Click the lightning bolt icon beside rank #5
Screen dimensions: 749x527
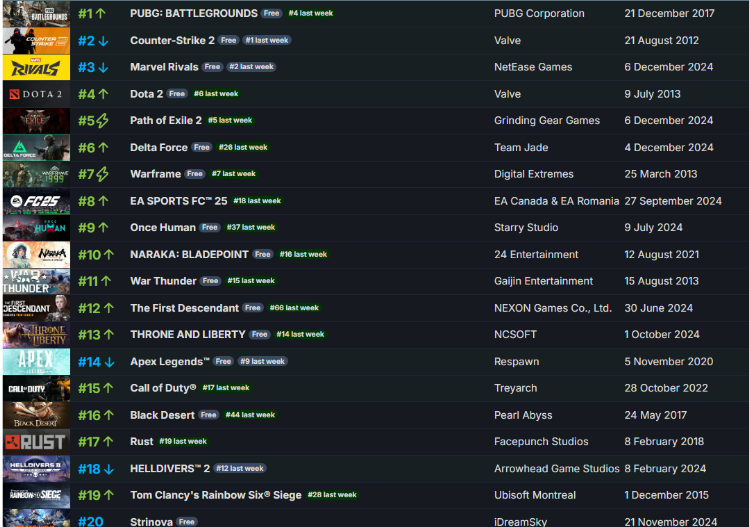[x=102, y=121]
